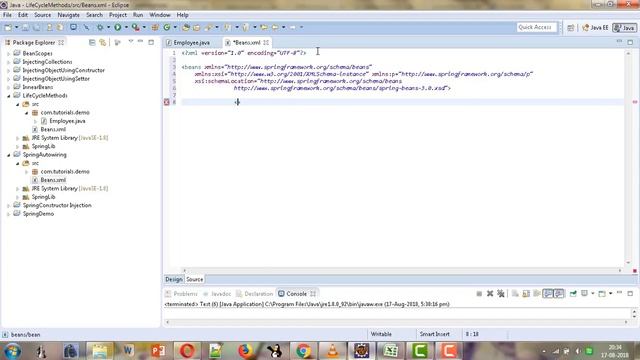Open Google Chrome from the taskbar
This screenshot has width=640, height=360.
[303, 351]
